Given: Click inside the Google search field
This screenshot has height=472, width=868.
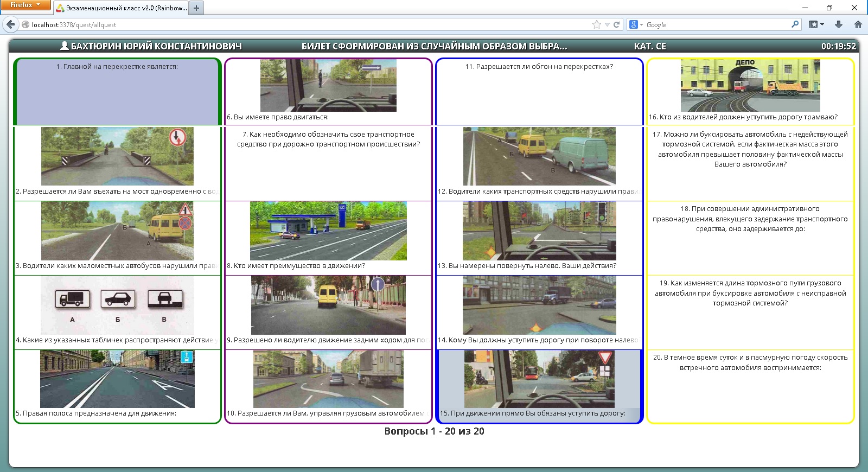Looking at the screenshot, I should tap(717, 24).
